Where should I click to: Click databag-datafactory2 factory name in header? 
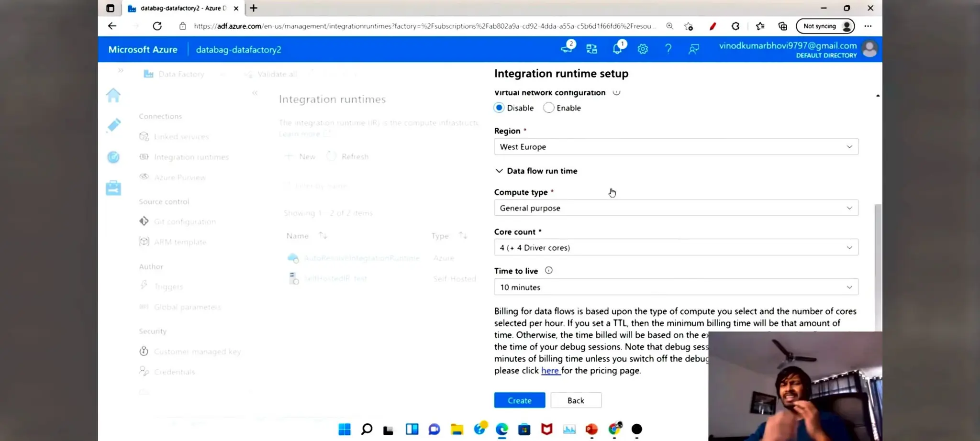238,49
